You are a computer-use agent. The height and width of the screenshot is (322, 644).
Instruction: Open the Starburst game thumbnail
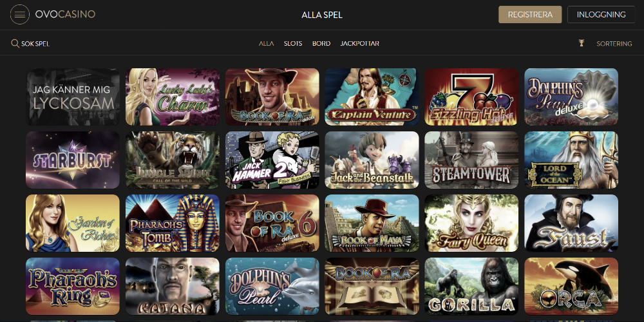(73, 160)
